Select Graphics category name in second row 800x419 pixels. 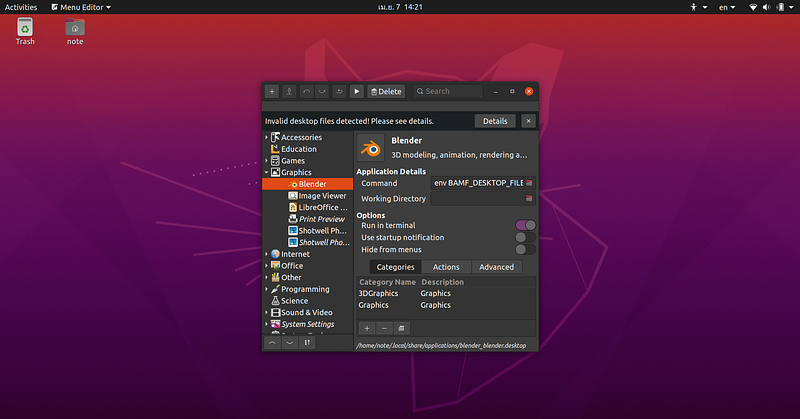pos(373,305)
